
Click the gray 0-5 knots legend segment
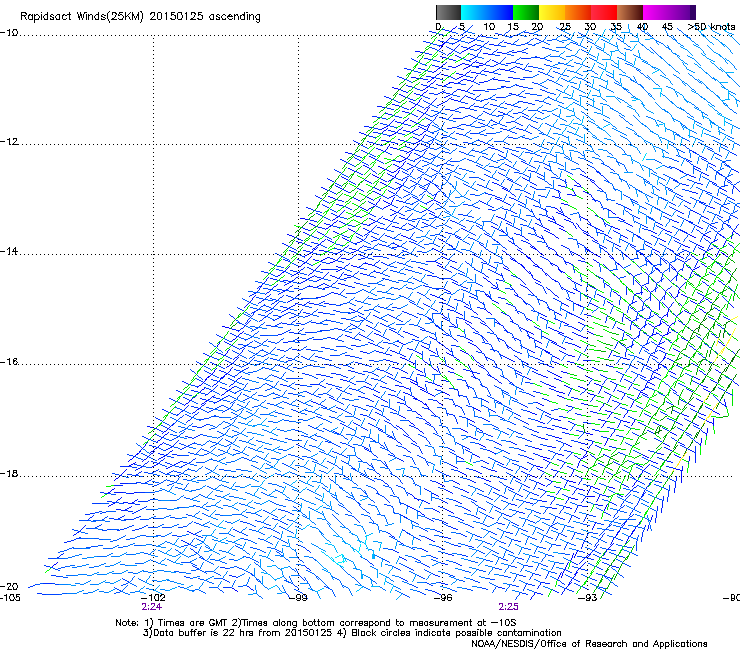448,12
